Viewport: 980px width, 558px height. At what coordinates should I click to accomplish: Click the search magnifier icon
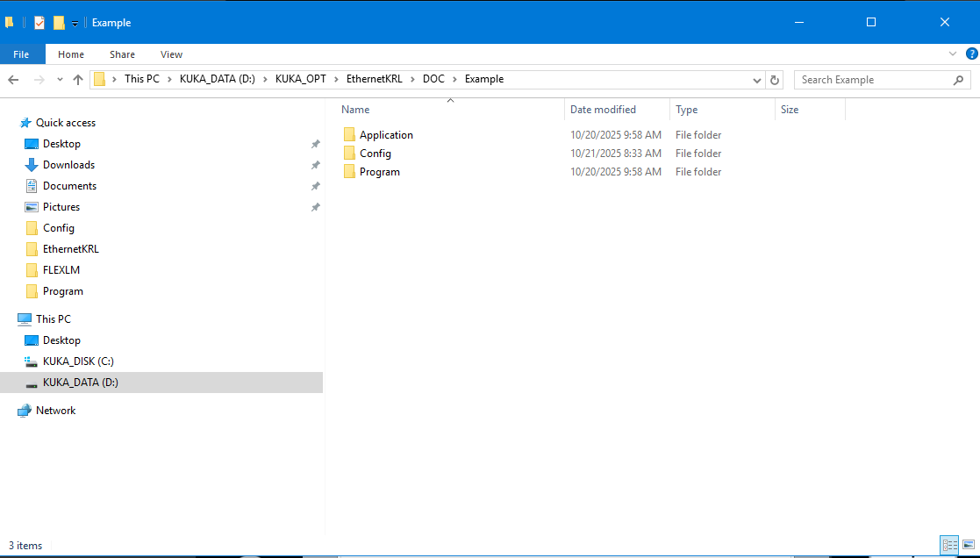(x=958, y=80)
